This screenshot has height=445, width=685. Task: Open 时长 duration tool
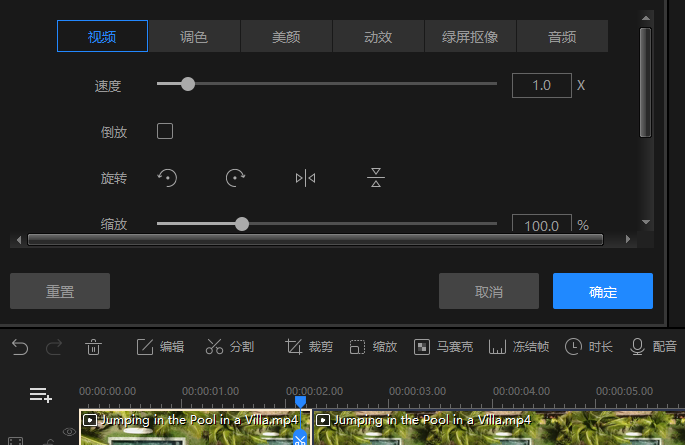point(588,347)
